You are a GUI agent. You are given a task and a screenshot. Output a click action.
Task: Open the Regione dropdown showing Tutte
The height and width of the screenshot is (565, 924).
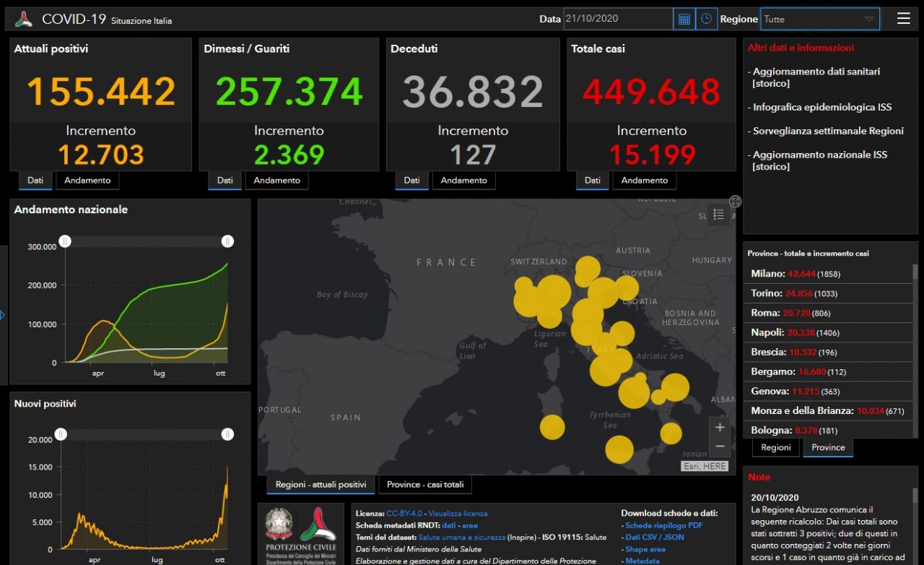point(820,19)
